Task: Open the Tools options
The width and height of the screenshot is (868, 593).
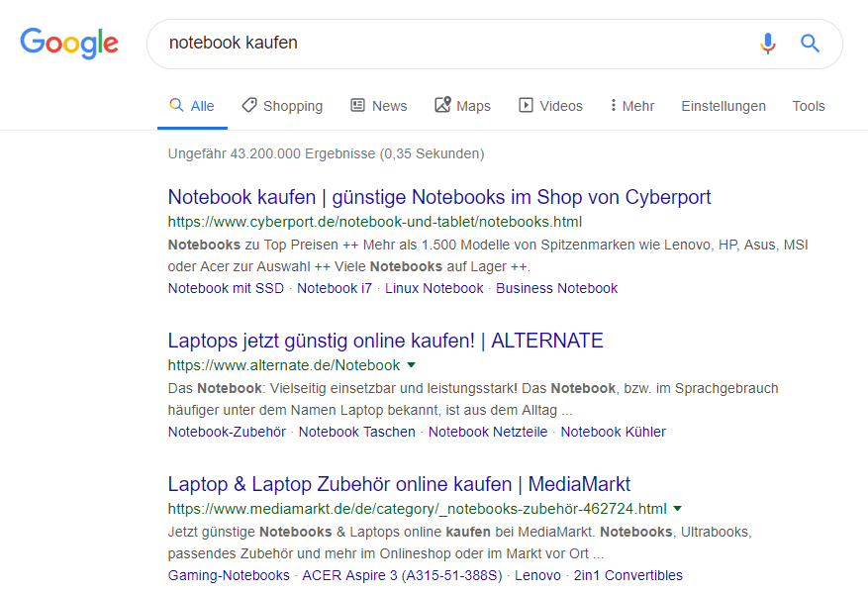Action: pos(809,106)
